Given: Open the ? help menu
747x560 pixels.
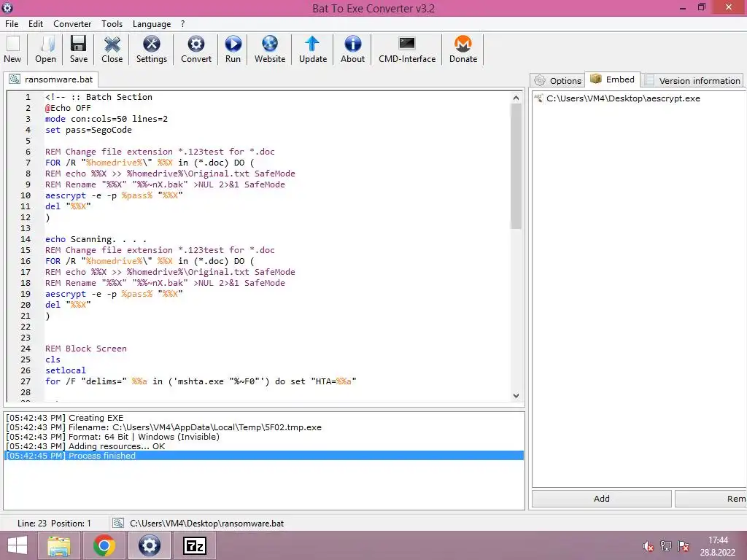Looking at the screenshot, I should pos(182,24).
